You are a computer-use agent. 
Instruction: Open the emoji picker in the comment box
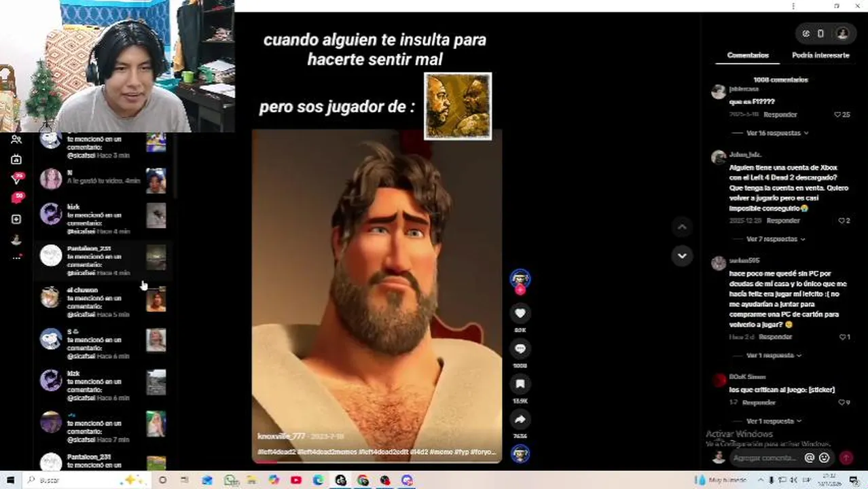[x=824, y=458]
